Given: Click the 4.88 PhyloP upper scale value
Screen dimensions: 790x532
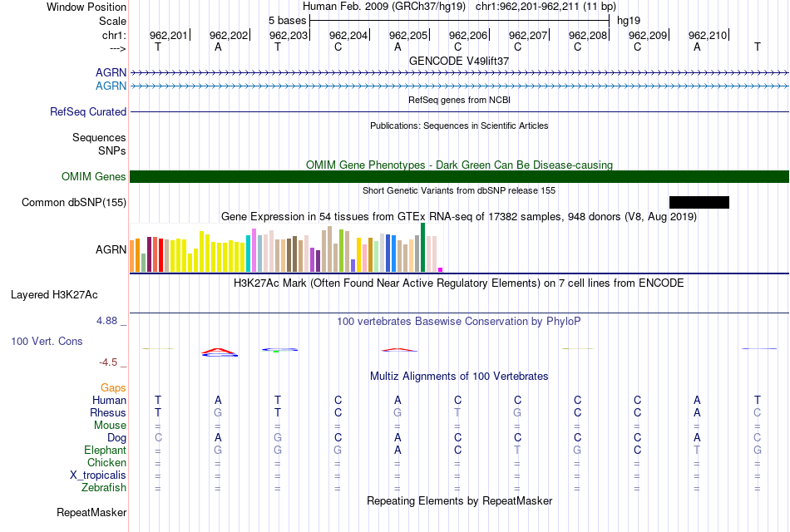Looking at the screenshot, I should coord(106,320).
